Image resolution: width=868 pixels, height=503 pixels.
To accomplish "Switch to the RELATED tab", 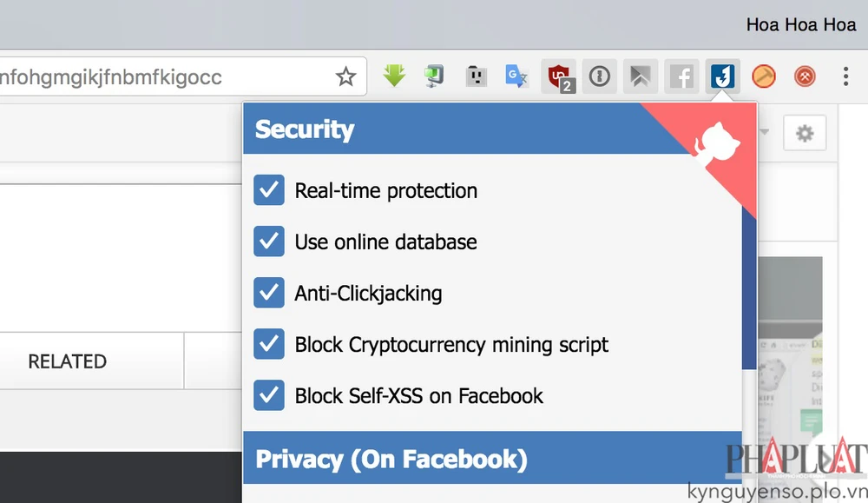I will coord(68,361).
